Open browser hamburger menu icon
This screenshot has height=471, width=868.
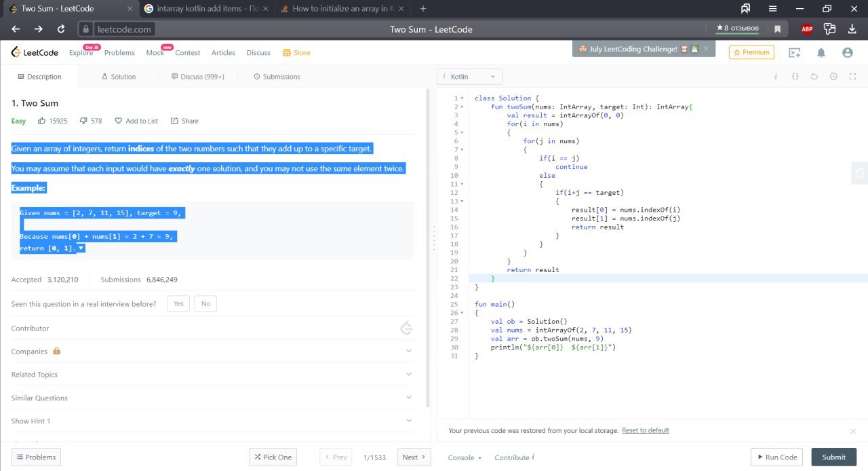click(772, 9)
